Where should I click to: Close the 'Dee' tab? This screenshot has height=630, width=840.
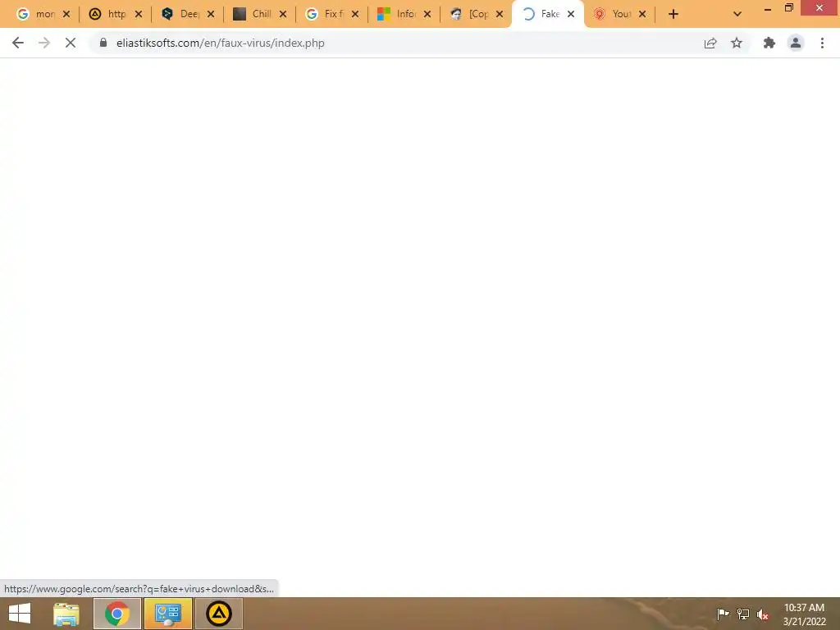coord(211,14)
